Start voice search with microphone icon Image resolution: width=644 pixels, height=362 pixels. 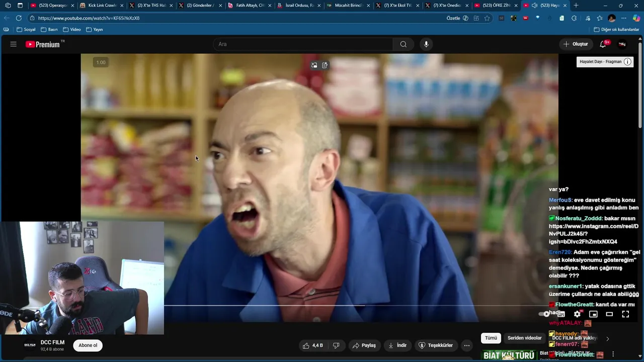coord(426,44)
